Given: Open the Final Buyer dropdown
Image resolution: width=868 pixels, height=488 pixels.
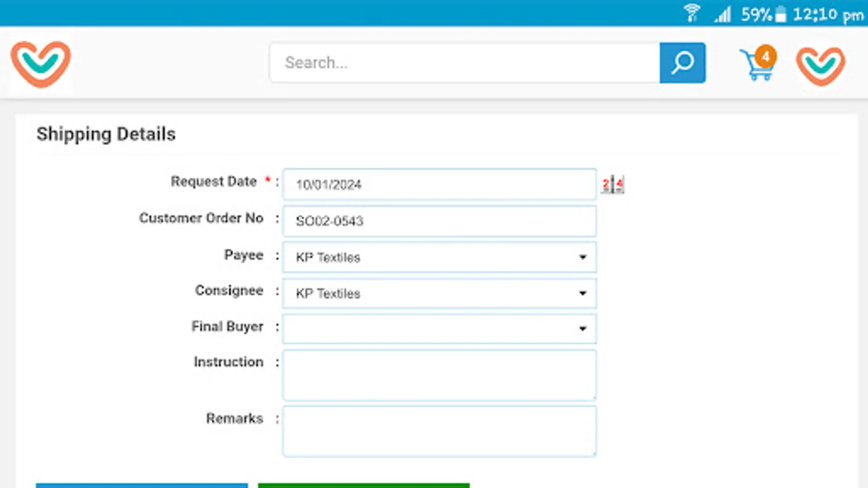Looking at the screenshot, I should (x=439, y=329).
